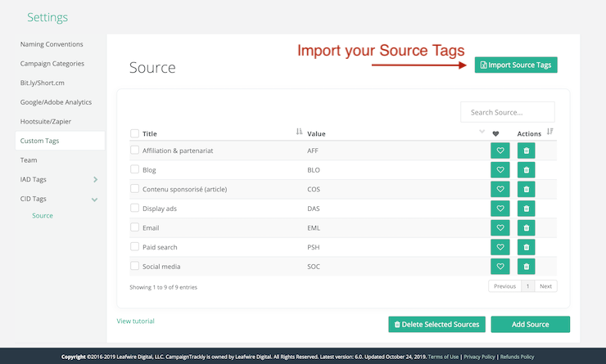Screen dimensions: 606x364
Task: Trash icon for Email row
Action: click(526, 227)
